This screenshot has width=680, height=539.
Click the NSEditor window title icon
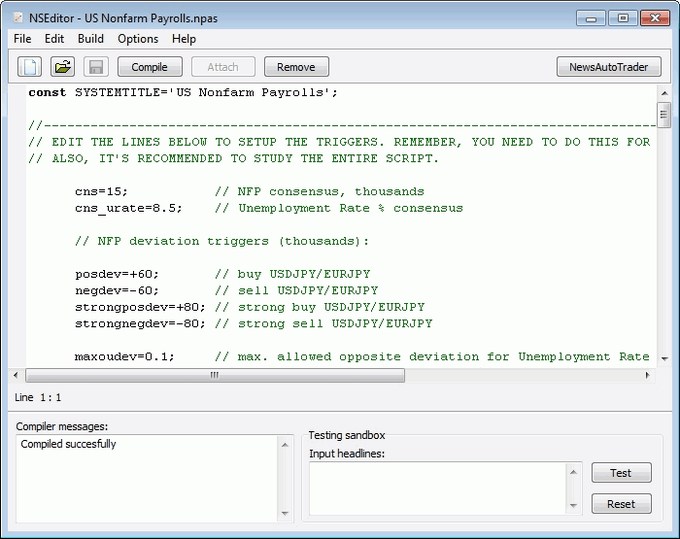click(x=18, y=18)
